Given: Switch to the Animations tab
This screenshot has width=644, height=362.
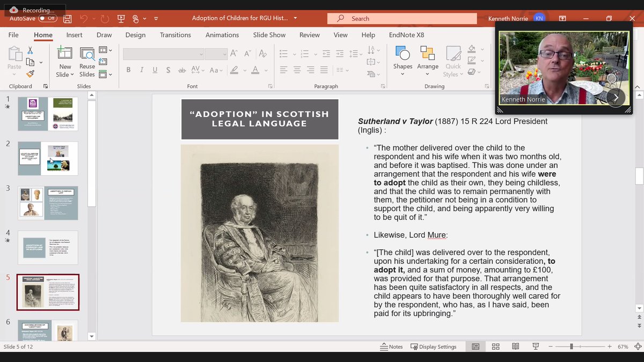Looking at the screenshot, I should coord(222,35).
